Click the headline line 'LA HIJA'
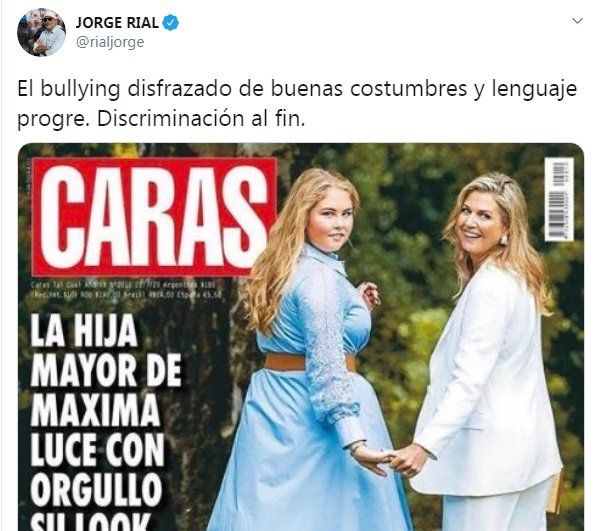Screen dimensions: 596x531 pos(84,331)
